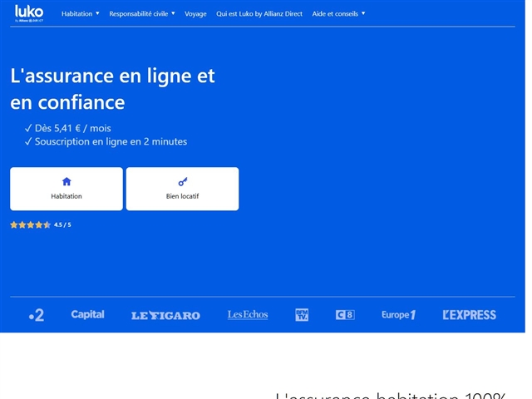The image size is (532, 399).
Task: Click the L'Express logo
Action: 469,315
